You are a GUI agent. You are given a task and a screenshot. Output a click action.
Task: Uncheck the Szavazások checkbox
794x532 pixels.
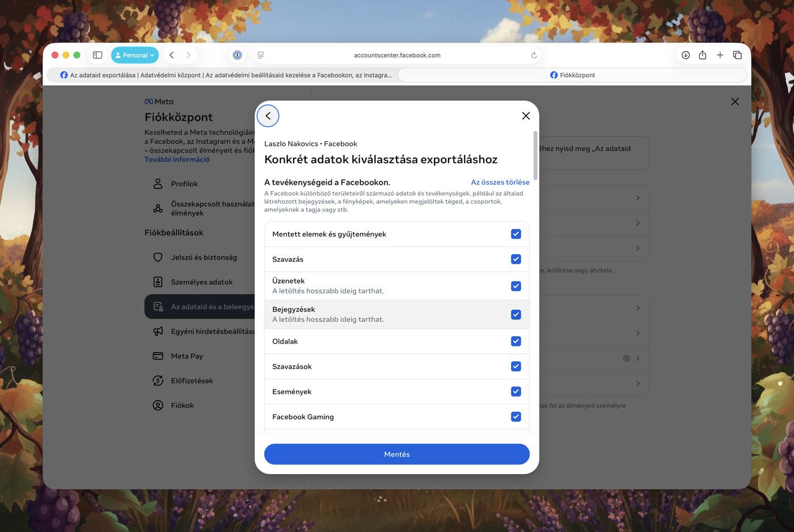click(516, 366)
